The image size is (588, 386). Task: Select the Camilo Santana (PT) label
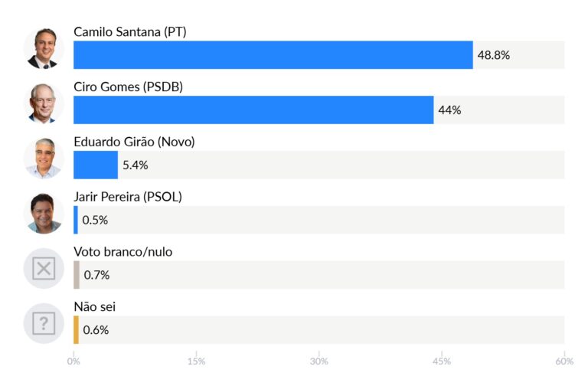[x=129, y=31]
